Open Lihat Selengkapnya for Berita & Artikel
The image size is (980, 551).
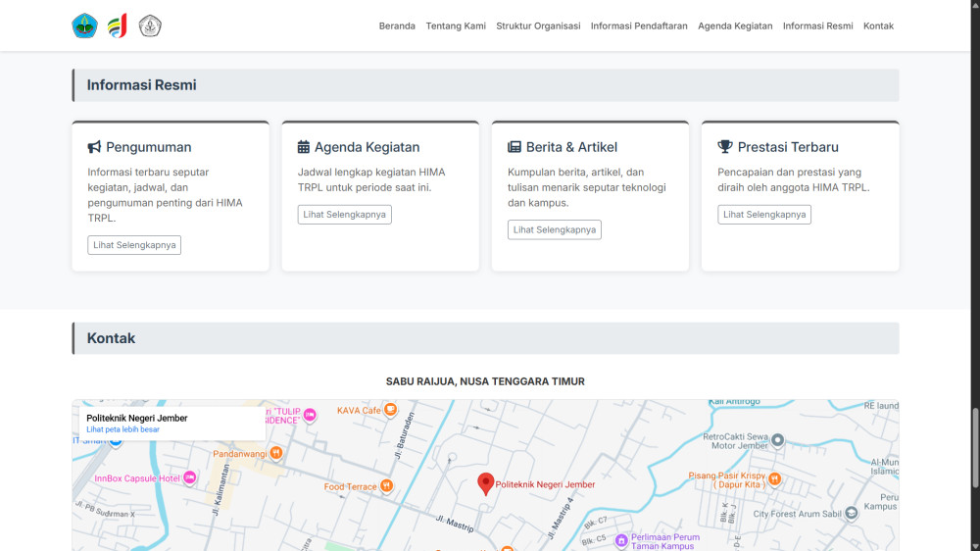click(x=554, y=229)
